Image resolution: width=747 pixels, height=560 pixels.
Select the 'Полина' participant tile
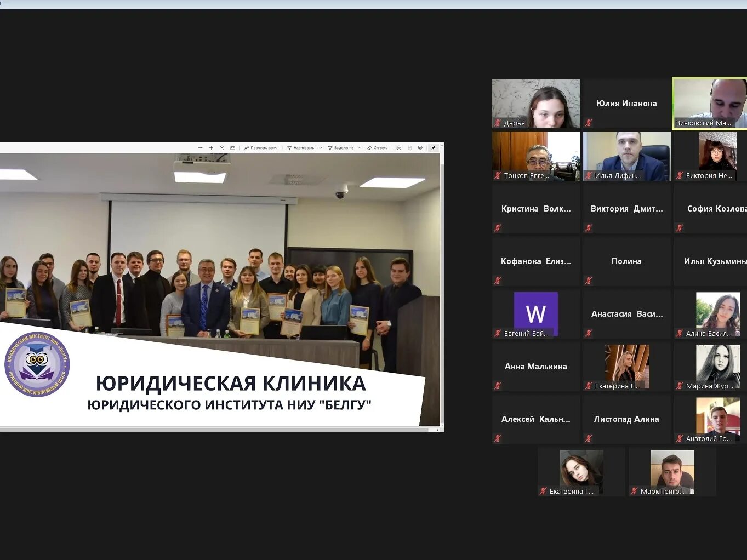coord(626,261)
